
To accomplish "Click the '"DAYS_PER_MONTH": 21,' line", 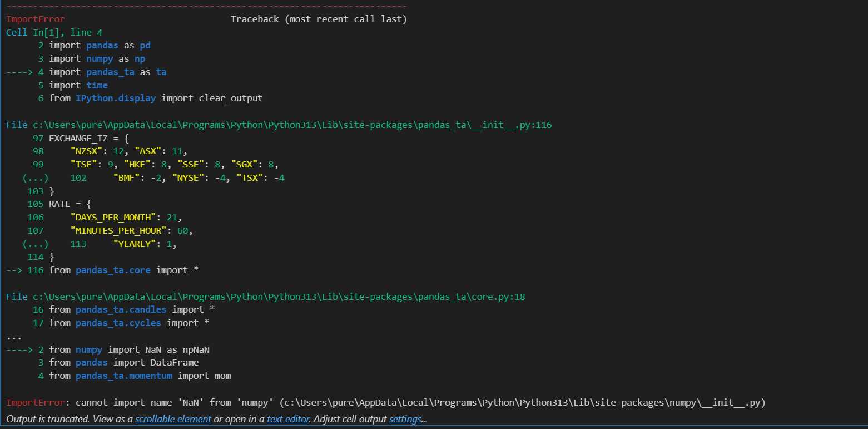I will (126, 218).
